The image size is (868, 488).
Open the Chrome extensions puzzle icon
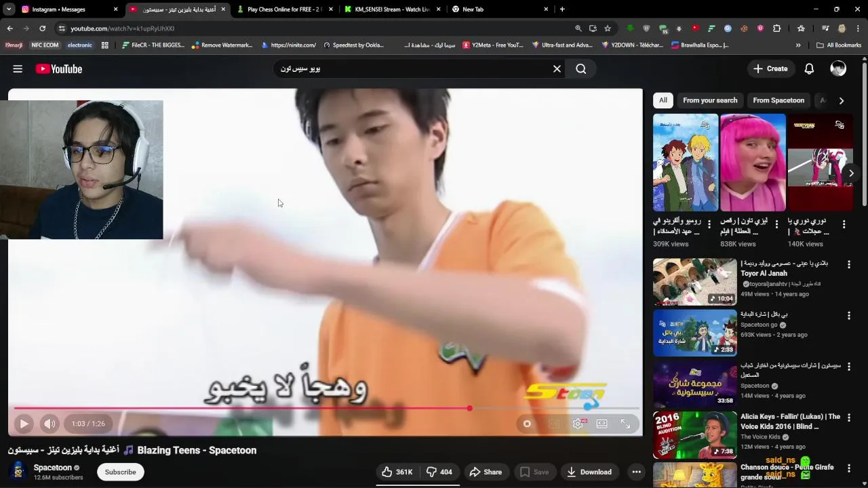(777, 28)
